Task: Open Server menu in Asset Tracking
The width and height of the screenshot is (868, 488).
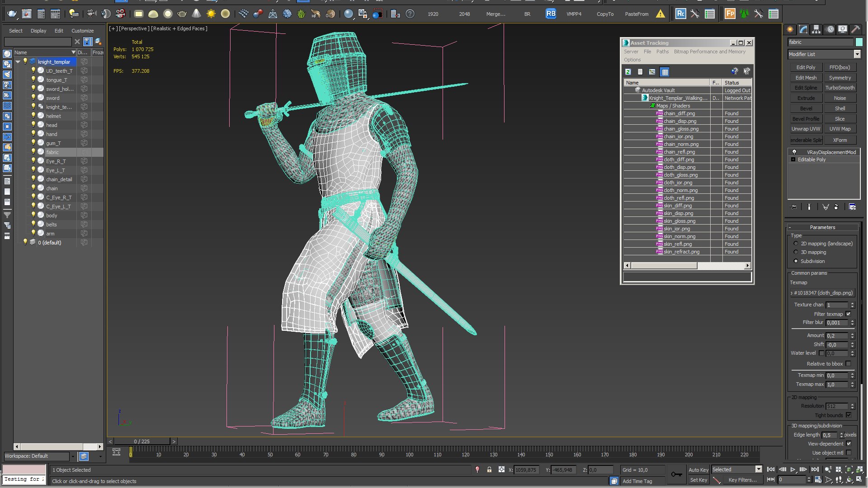Action: [631, 52]
